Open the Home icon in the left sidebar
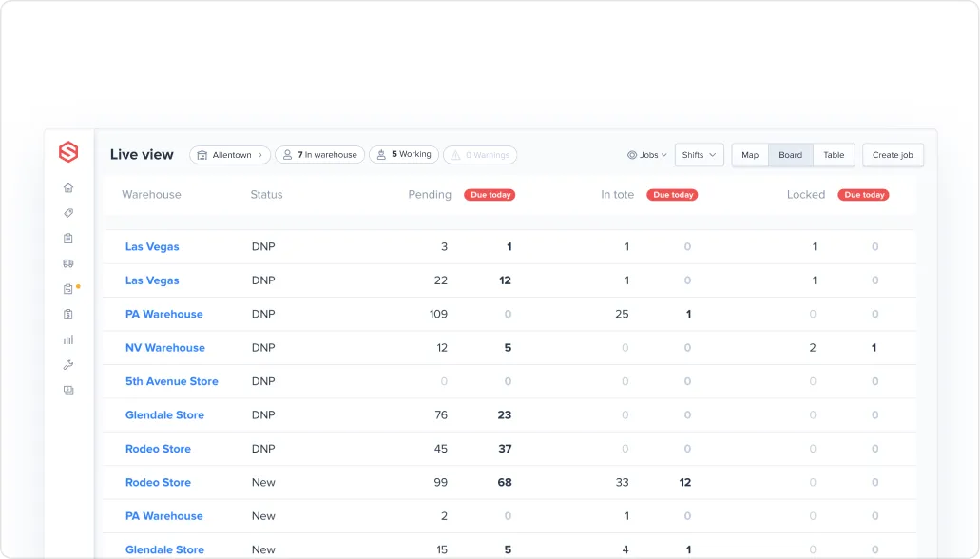This screenshot has width=980, height=559. (67, 187)
